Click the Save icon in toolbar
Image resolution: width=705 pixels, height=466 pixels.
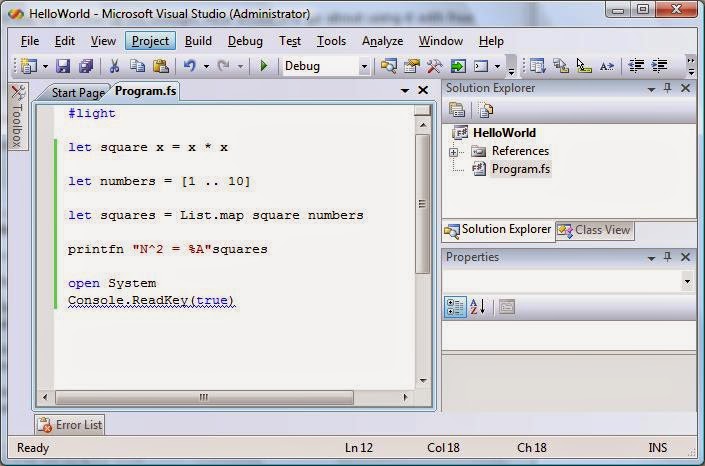point(63,66)
